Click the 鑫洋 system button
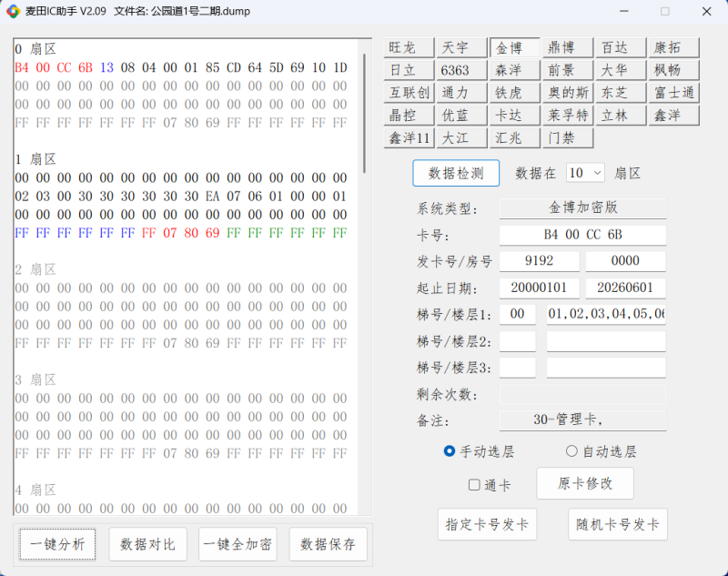 click(673, 115)
